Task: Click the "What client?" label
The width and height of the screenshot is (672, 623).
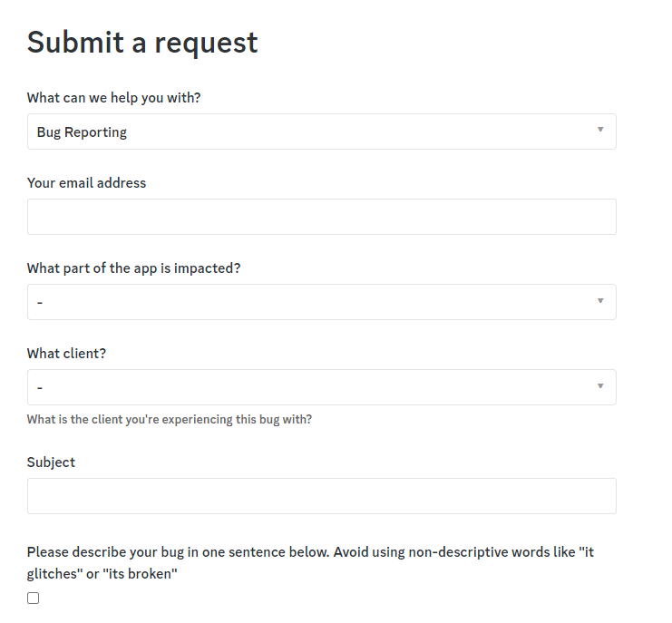Action: pyautogui.click(x=66, y=354)
